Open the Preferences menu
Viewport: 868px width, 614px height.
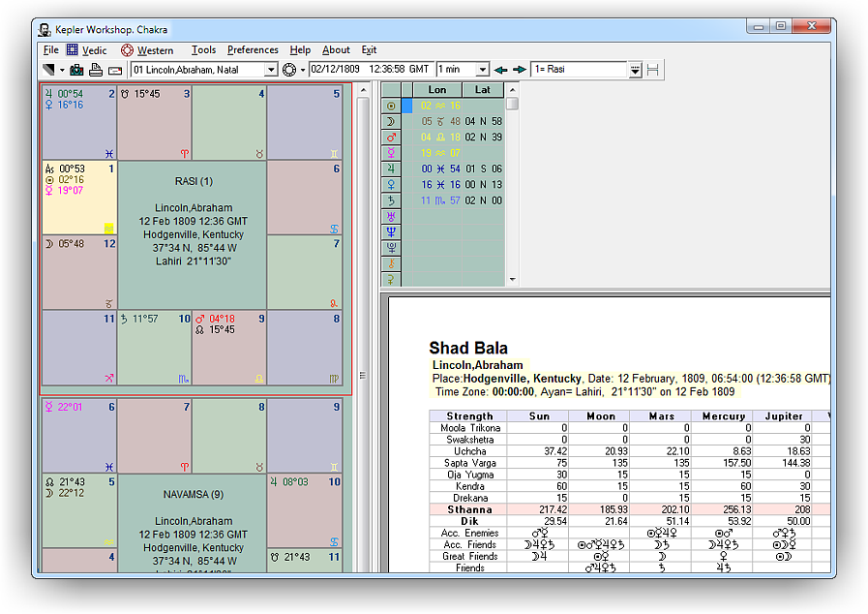tap(253, 49)
